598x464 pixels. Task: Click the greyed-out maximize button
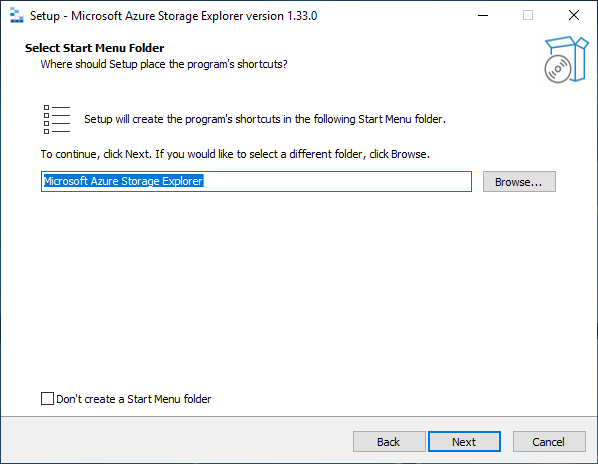528,16
